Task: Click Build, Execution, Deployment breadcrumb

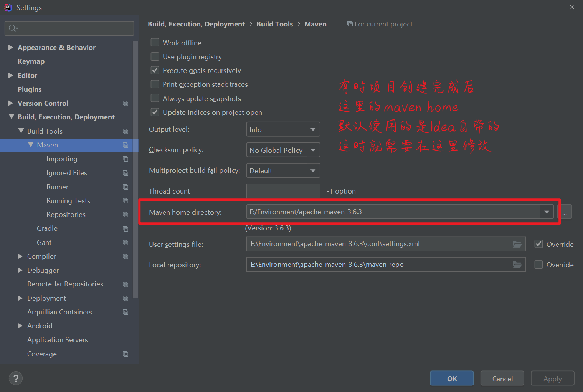Action: (196, 24)
